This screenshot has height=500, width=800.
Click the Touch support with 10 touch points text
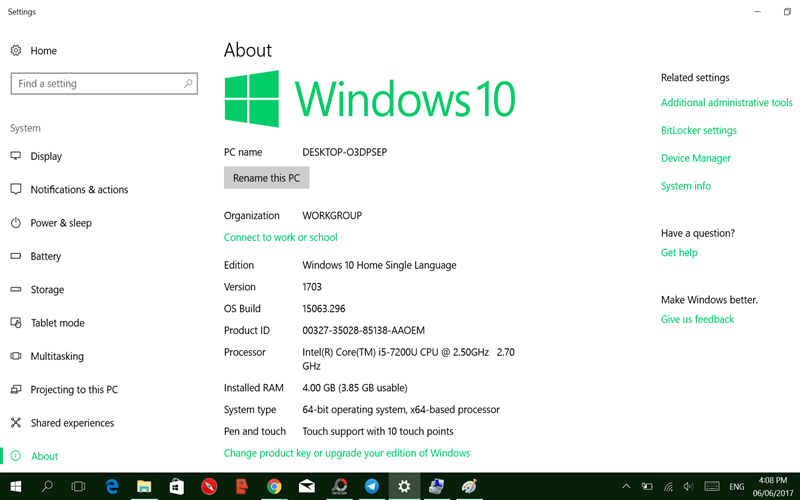(x=378, y=432)
